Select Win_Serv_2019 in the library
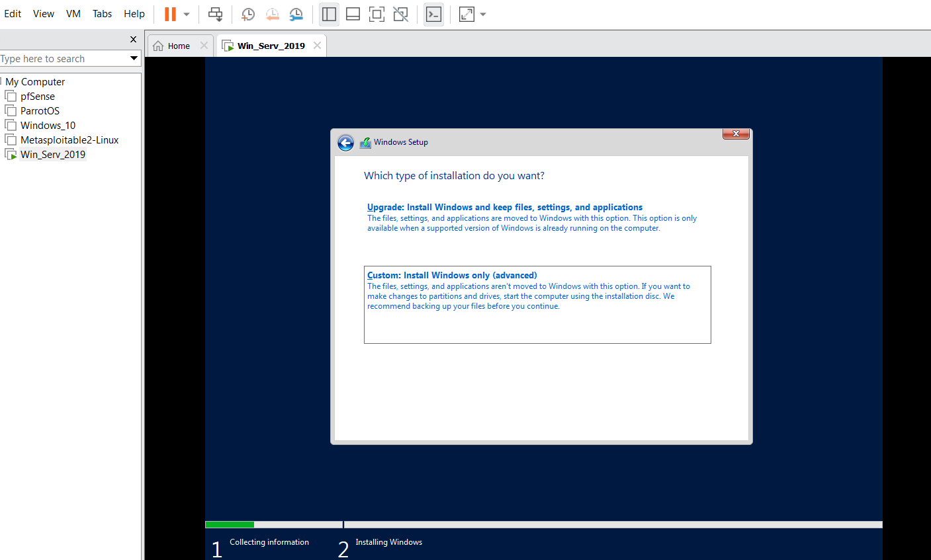 tap(53, 155)
